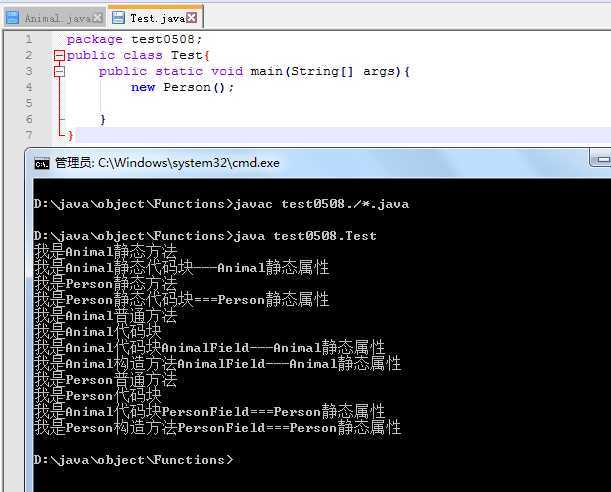The width and height of the screenshot is (611, 492).
Task: Close the Animal.java tab
Action: (x=98, y=18)
